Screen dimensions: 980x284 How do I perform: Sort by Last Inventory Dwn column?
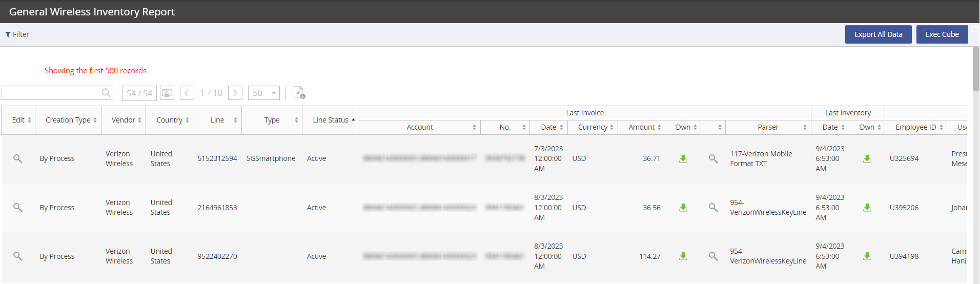(x=867, y=127)
